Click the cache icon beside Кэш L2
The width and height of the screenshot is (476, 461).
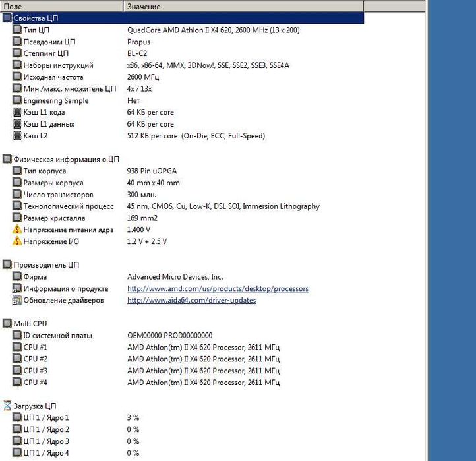point(17,135)
